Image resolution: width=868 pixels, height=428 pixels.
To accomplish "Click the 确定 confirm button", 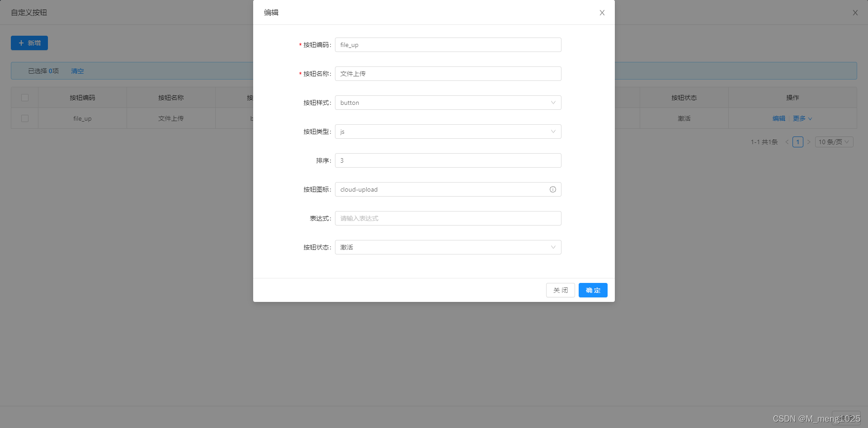I will 593,290.
